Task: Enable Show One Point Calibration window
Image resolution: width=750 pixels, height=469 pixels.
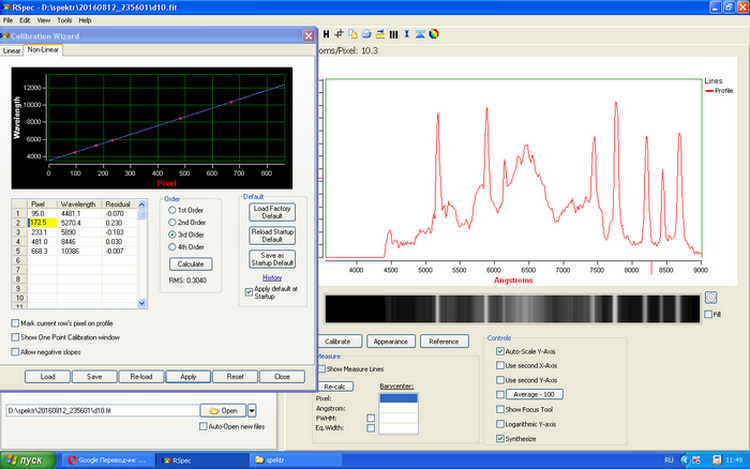Action: point(15,338)
